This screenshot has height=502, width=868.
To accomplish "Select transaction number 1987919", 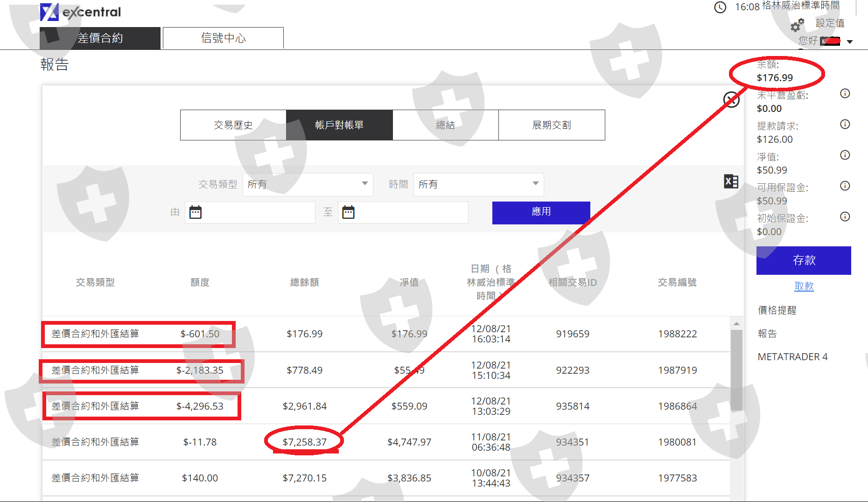I will click(x=678, y=370).
